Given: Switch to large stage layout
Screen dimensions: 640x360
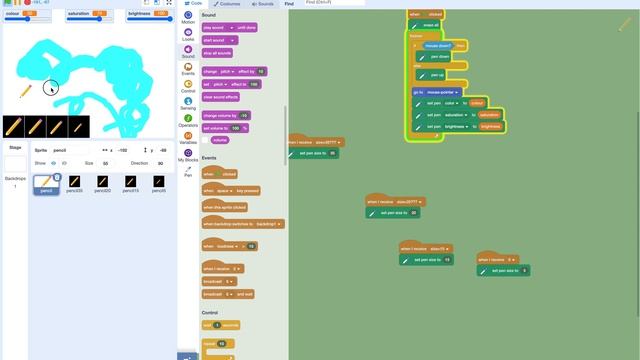Looking at the screenshot, I should point(157,2).
